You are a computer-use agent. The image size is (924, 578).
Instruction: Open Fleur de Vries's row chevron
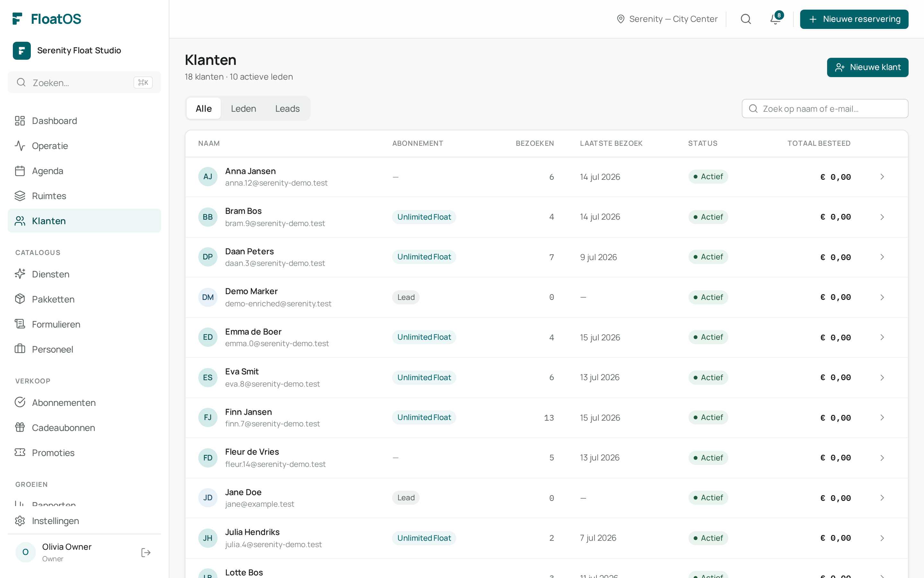[882, 458]
